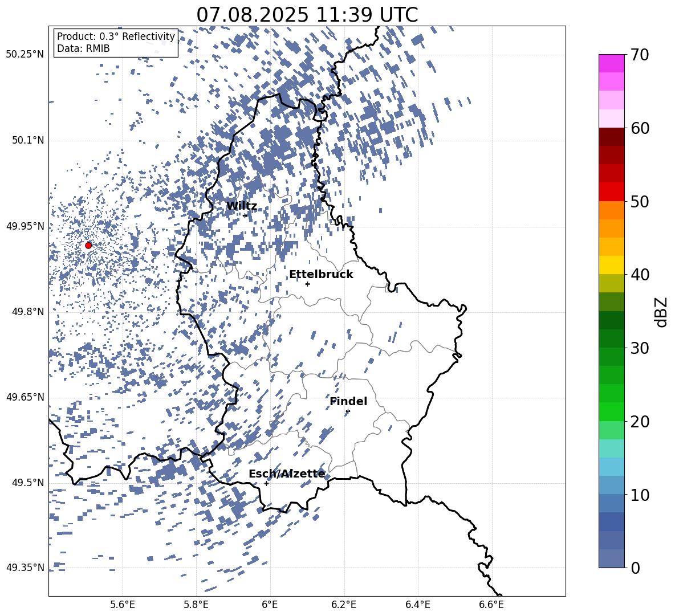
Task: Click the 5.8°E longitude label
Action: [x=196, y=605]
